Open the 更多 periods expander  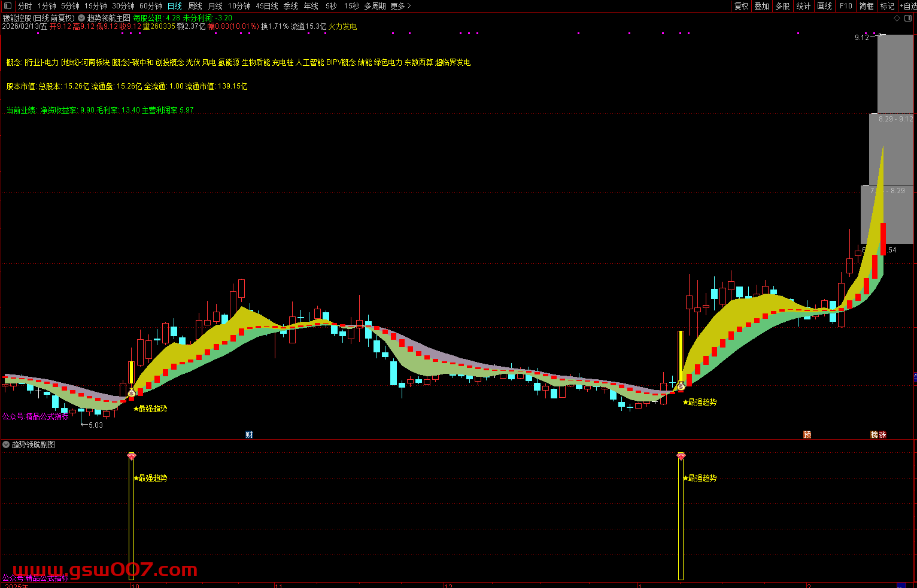400,6
